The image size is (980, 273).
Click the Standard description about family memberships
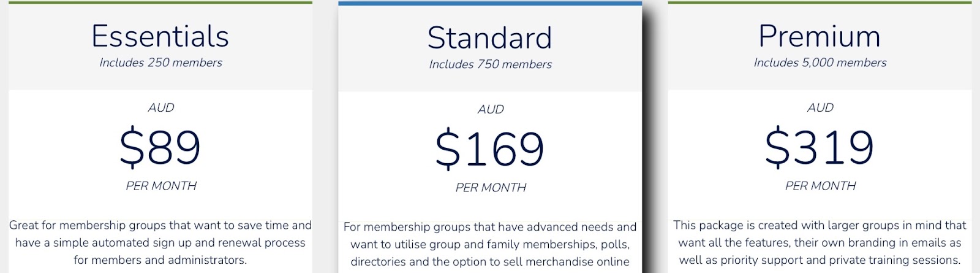pos(490,244)
